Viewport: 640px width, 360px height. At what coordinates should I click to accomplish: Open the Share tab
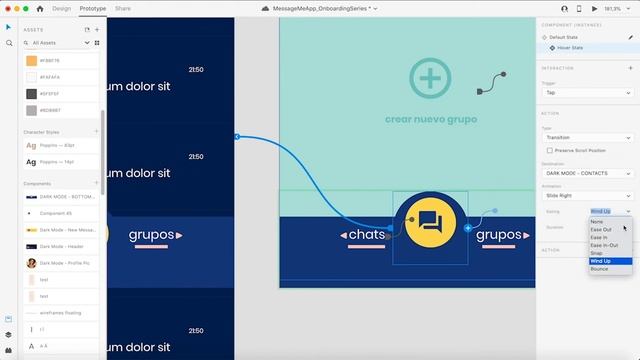pos(122,9)
